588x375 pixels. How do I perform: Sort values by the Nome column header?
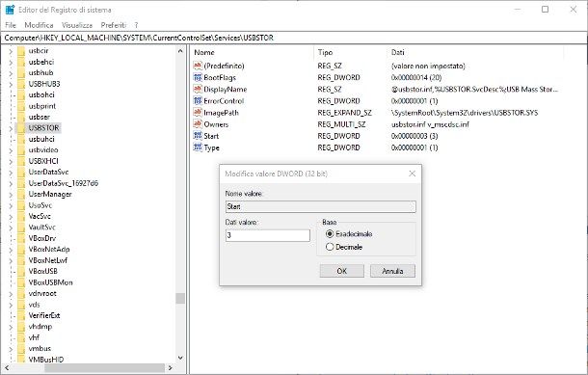(252, 52)
